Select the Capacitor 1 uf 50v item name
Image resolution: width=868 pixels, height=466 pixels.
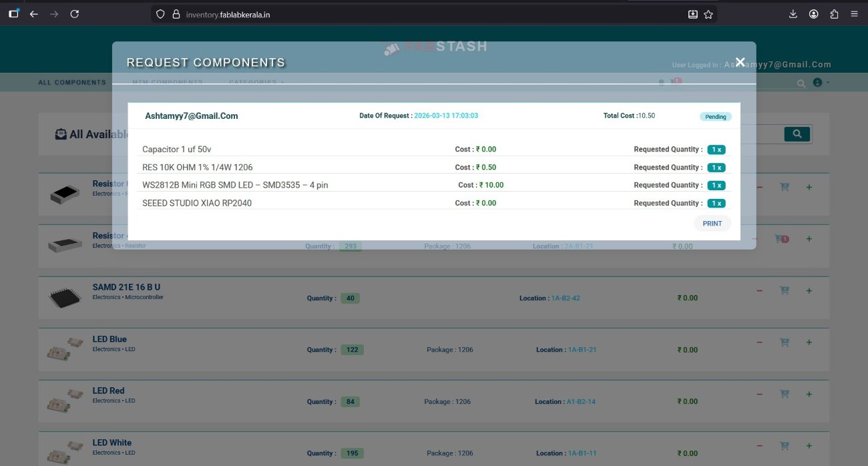click(177, 150)
